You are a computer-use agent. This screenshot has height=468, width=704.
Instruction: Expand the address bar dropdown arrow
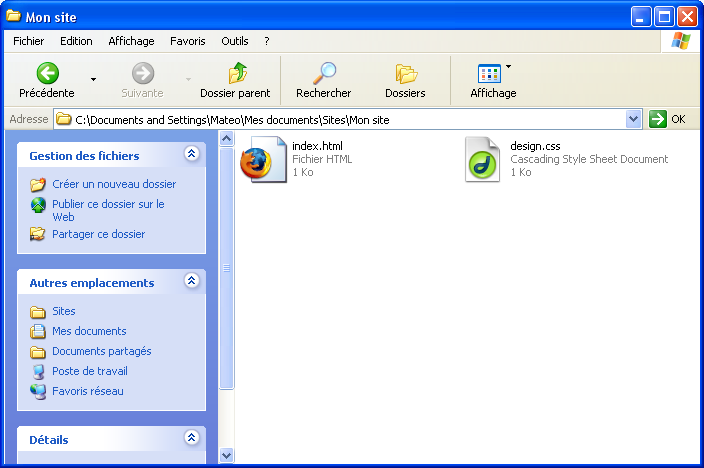point(633,119)
